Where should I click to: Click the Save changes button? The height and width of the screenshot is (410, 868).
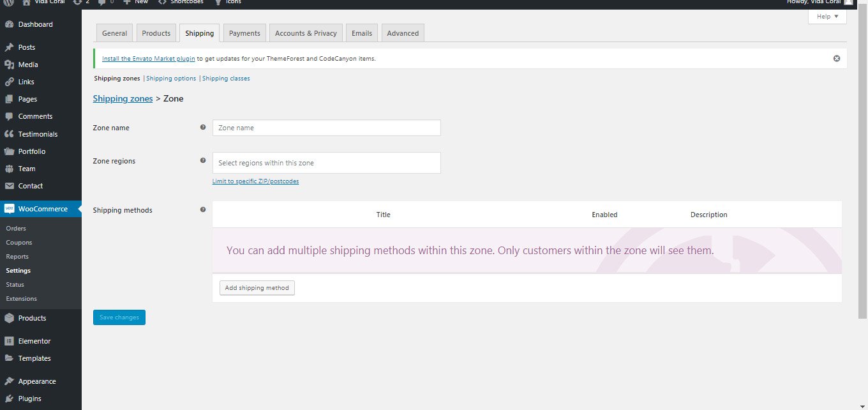click(119, 317)
